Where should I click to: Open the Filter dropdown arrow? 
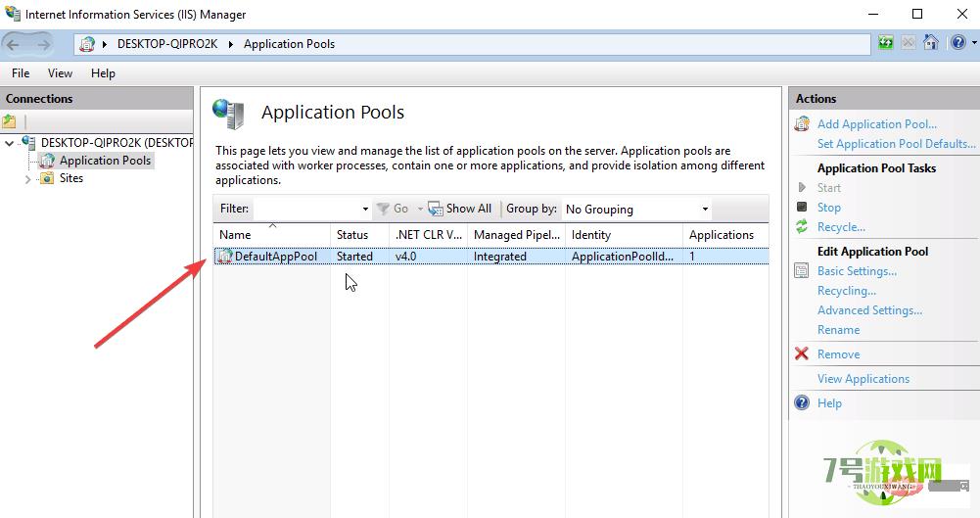pyautogui.click(x=365, y=209)
